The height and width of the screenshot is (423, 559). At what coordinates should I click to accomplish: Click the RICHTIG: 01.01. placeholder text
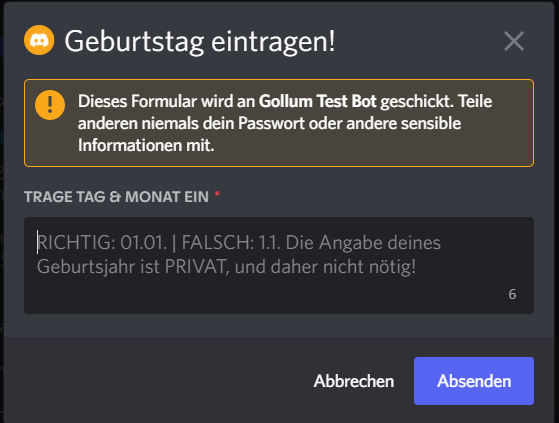[x=102, y=242]
